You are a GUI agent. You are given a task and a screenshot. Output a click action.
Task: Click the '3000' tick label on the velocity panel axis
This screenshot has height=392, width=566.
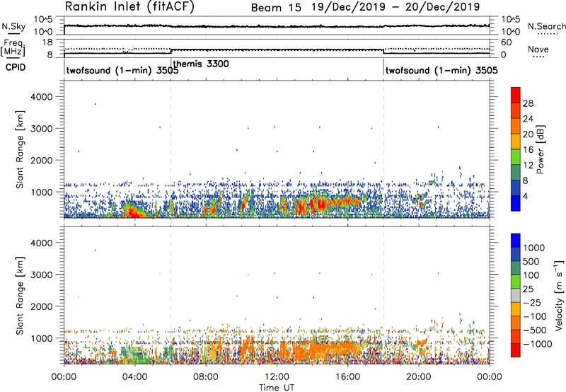pyautogui.click(x=42, y=275)
